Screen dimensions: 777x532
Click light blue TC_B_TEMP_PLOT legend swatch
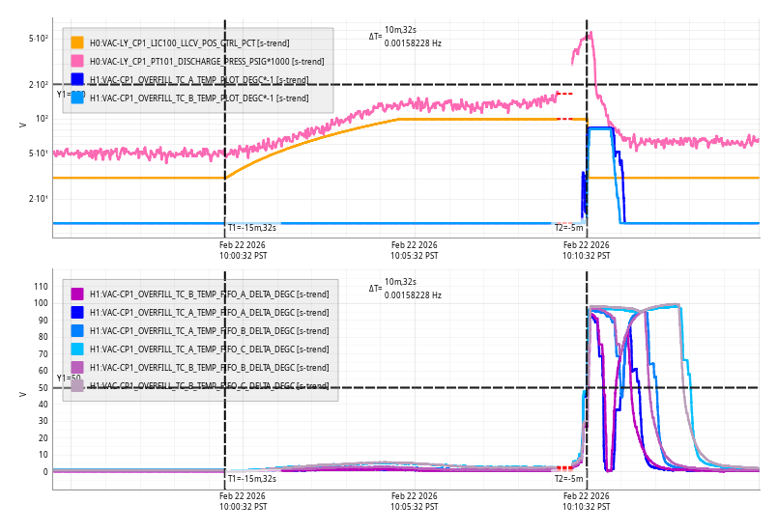[x=77, y=98]
